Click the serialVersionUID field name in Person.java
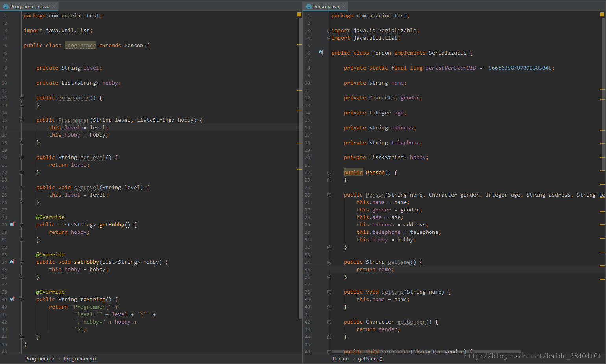 (x=451, y=68)
